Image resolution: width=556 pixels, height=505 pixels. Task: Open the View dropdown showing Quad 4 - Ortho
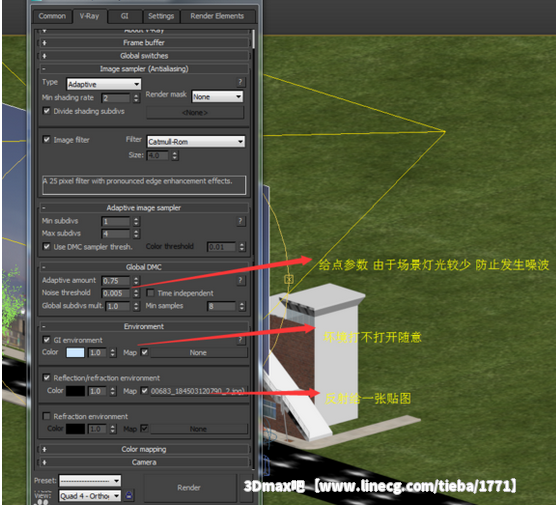coord(90,496)
